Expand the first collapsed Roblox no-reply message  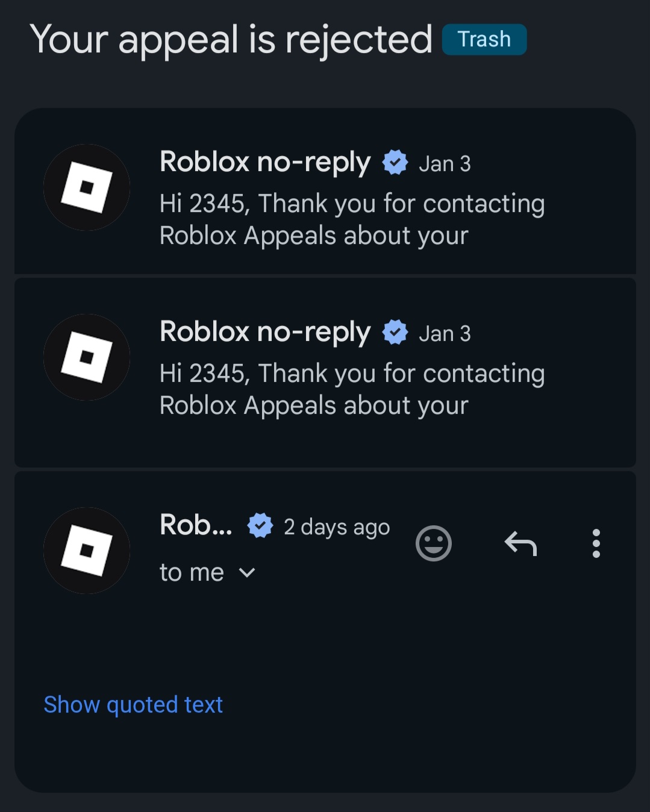325,191
